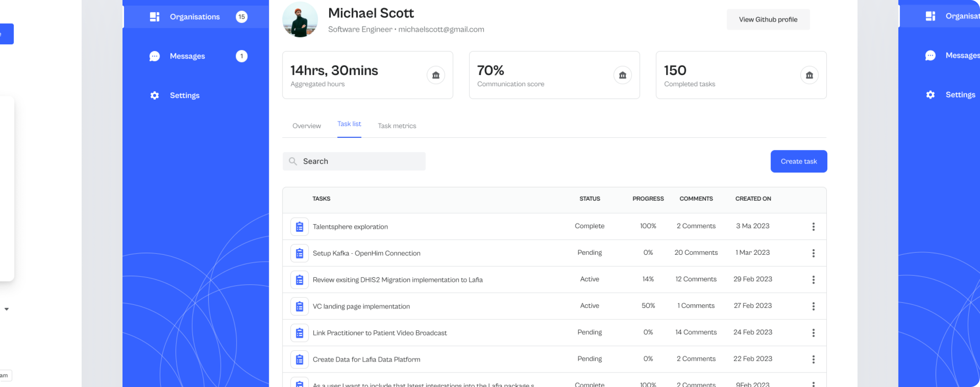This screenshot has height=387, width=980.
Task: Click clipboard icon for VC landing page task
Action: [x=299, y=306]
